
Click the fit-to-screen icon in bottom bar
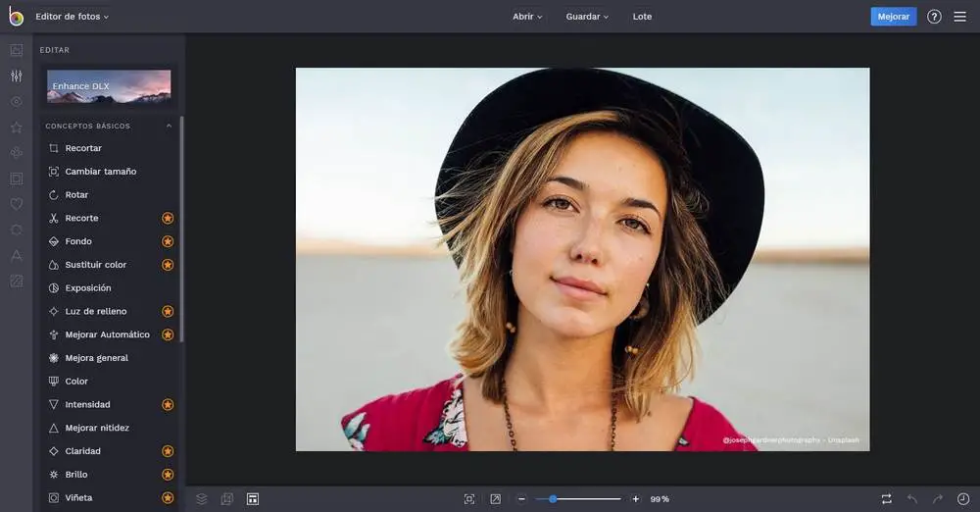(x=469, y=499)
